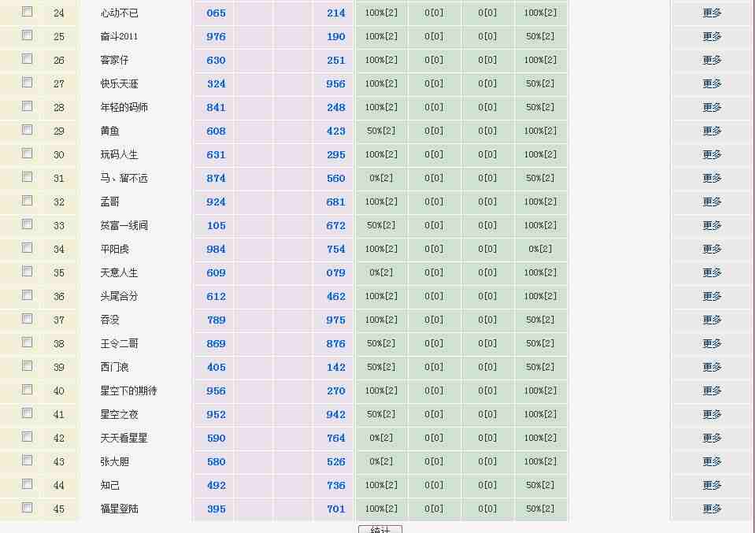Open the 更多 link for 孟哥
This screenshot has width=756, height=533.
coord(712,202)
